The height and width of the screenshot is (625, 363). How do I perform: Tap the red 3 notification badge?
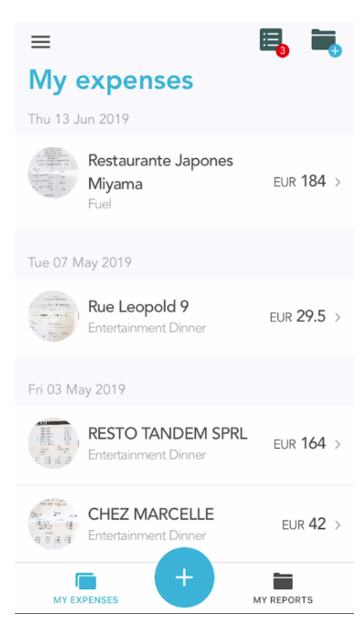(x=283, y=51)
